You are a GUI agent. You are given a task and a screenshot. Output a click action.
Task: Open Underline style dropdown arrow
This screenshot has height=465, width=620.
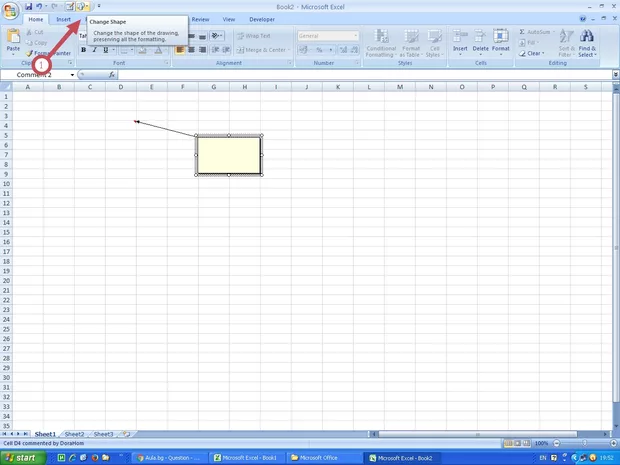tap(113, 50)
